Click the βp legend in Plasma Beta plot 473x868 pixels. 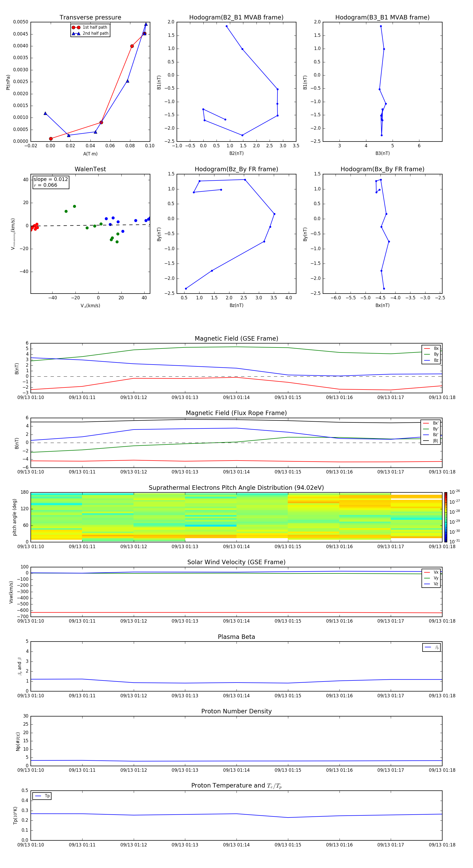pyautogui.click(x=431, y=647)
